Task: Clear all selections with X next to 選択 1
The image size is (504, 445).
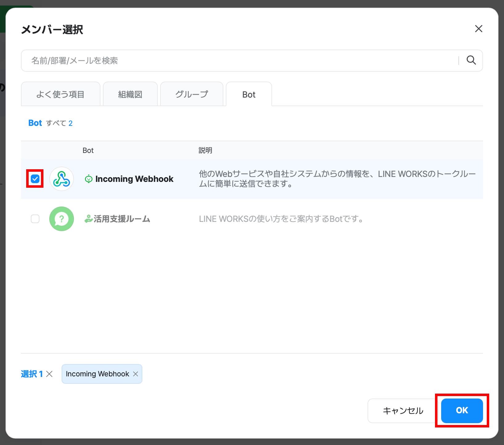Action: click(x=49, y=374)
